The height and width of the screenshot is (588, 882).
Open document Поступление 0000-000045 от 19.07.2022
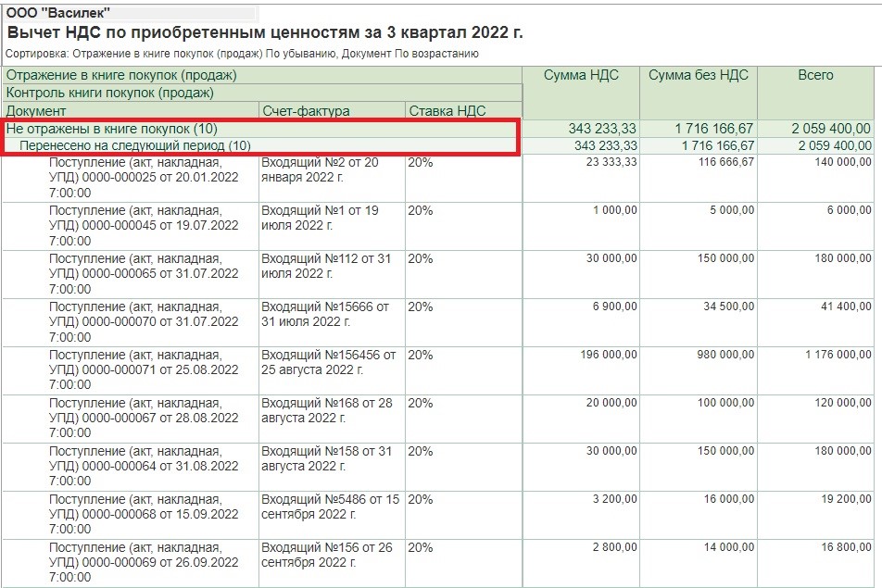(x=144, y=225)
